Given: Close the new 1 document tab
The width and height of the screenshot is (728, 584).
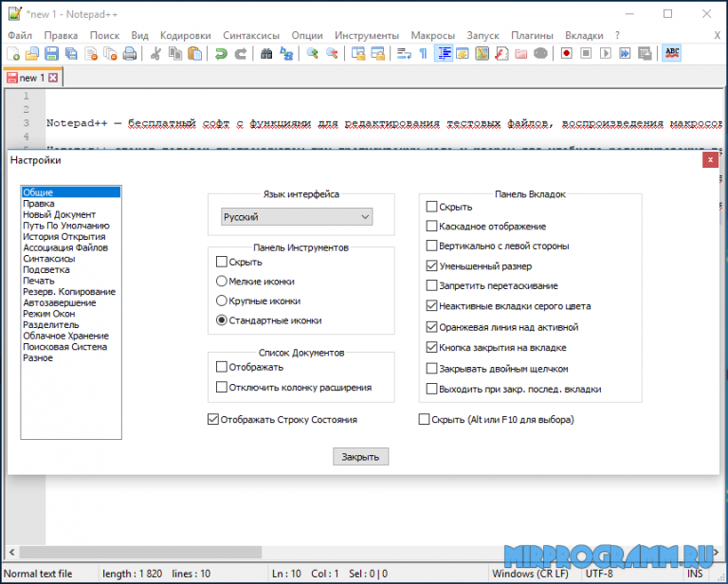Looking at the screenshot, I should click(53, 78).
